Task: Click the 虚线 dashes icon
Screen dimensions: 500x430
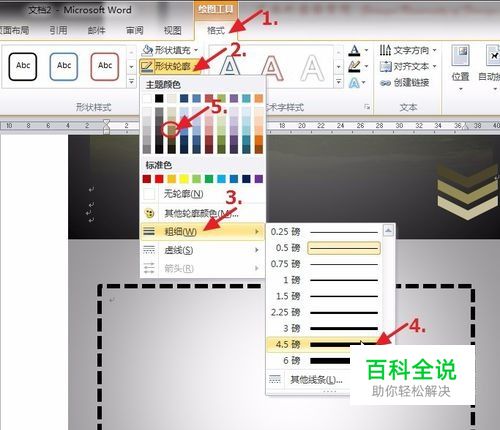Action: coord(149,250)
